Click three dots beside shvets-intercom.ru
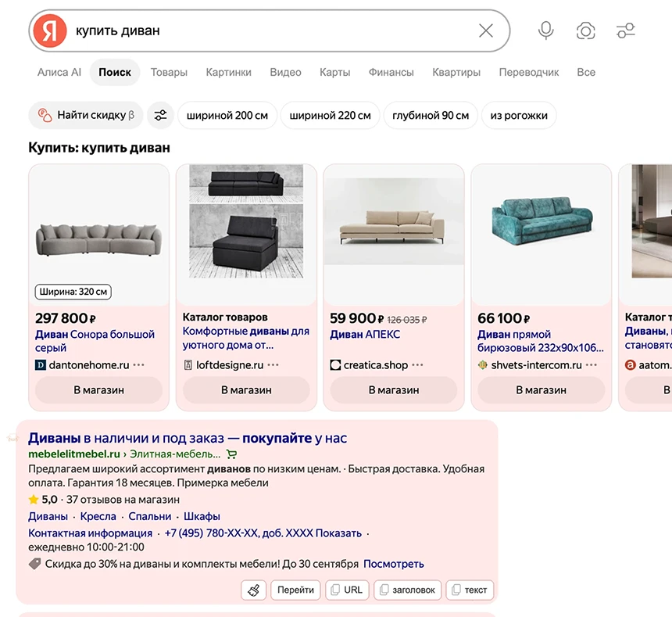The width and height of the screenshot is (672, 617). pos(592,365)
